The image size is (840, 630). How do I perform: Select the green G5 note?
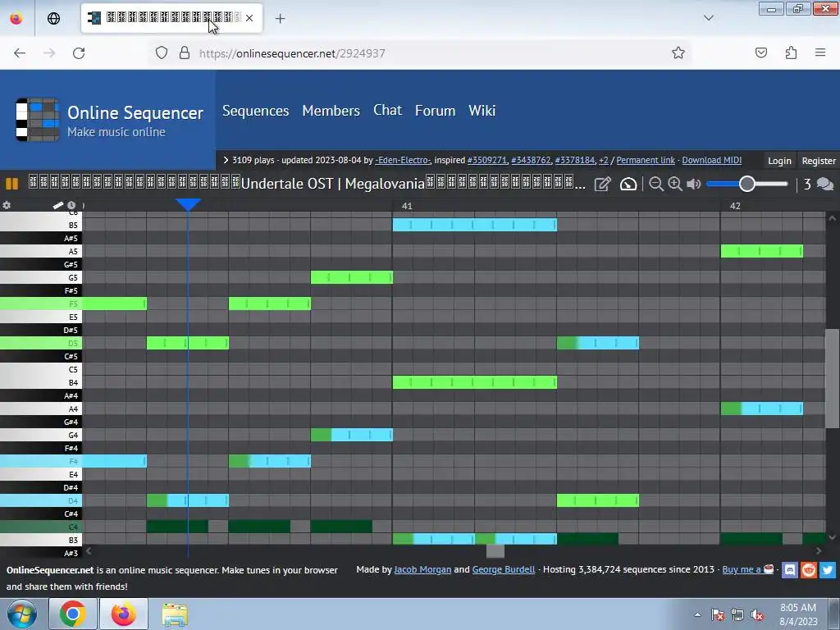(x=352, y=277)
